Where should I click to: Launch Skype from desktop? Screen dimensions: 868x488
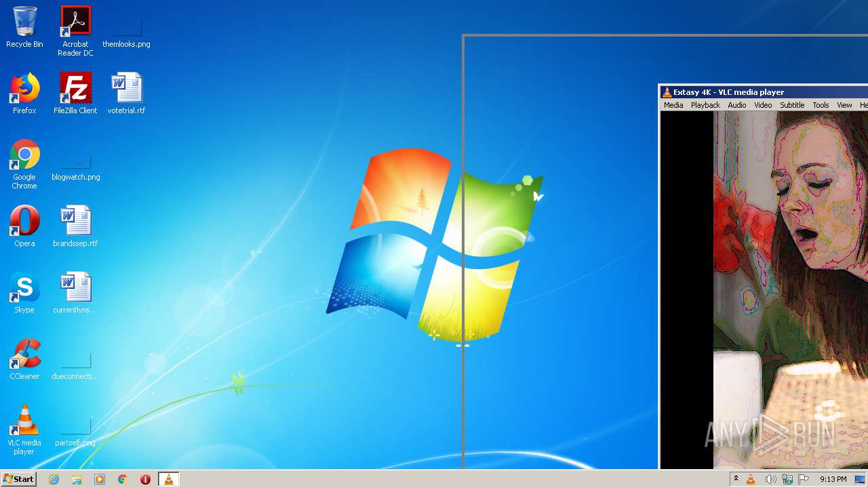pyautogui.click(x=24, y=293)
